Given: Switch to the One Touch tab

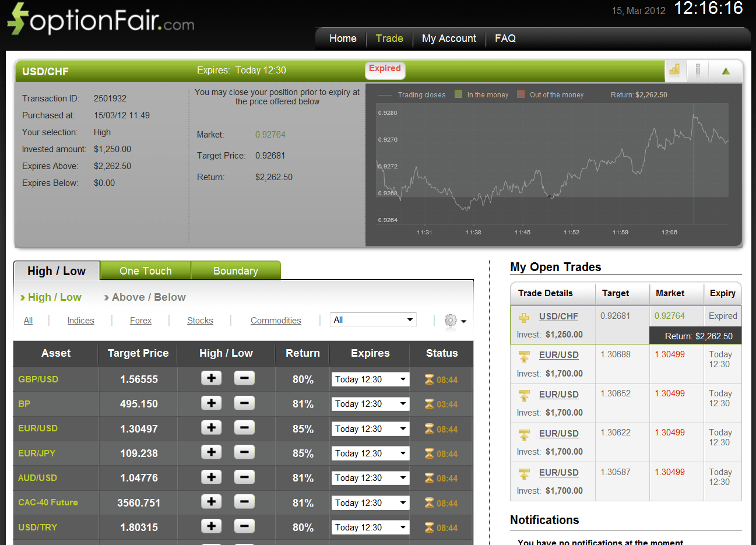Looking at the screenshot, I should pos(145,270).
